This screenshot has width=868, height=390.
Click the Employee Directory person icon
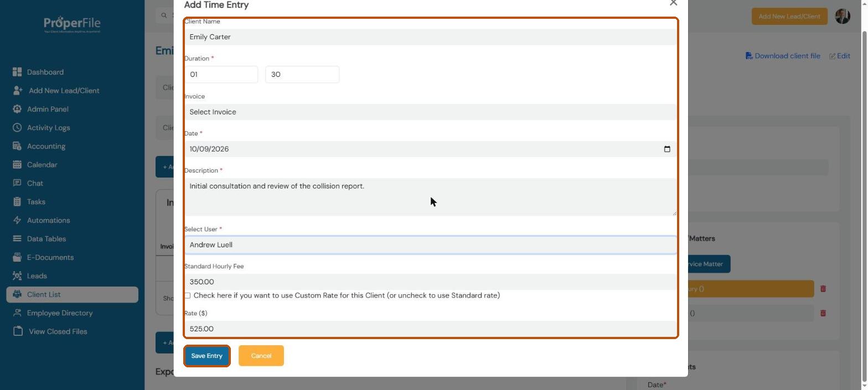(x=17, y=313)
